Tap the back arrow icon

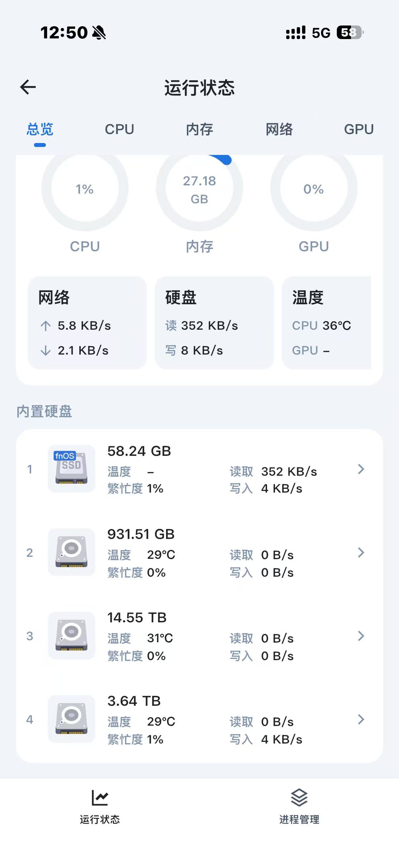(28, 87)
